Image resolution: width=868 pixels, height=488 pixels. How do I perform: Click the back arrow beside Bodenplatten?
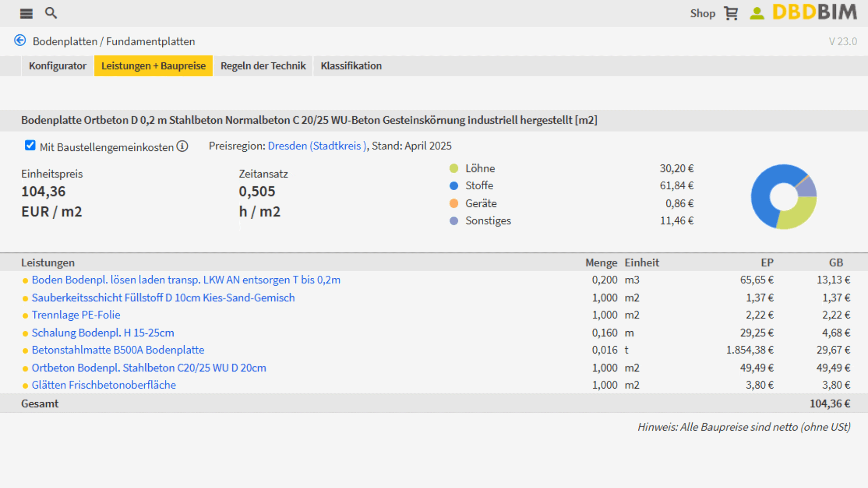tap(20, 41)
